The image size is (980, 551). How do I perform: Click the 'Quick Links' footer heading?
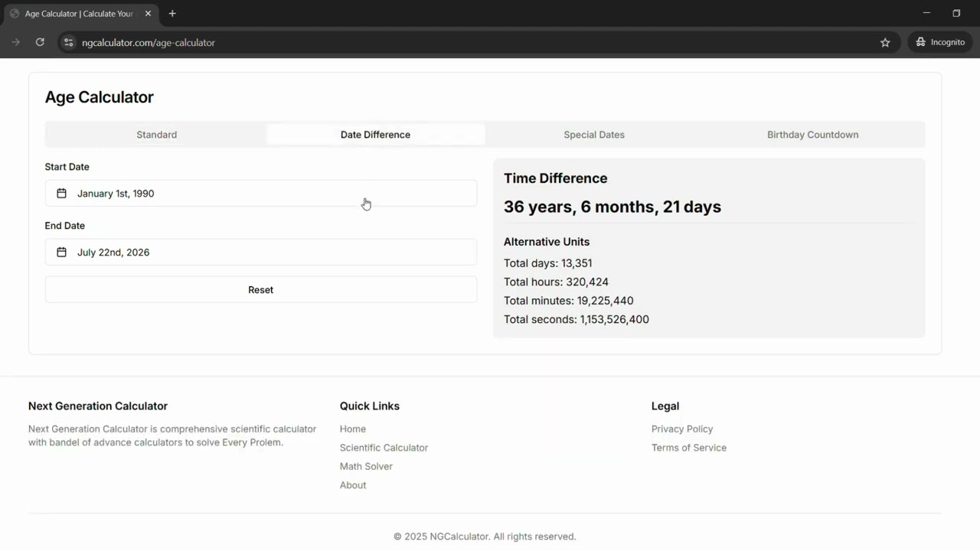[x=370, y=406]
